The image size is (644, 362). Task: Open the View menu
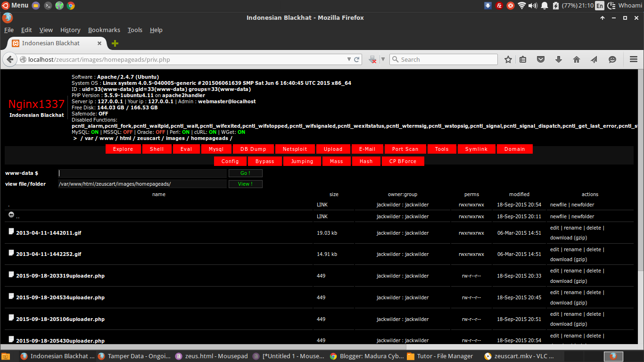coord(46,30)
